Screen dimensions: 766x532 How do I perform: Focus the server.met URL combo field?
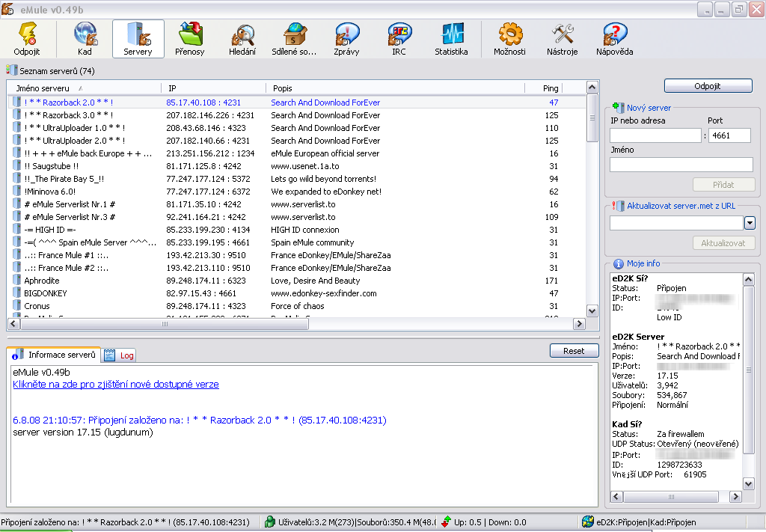[676, 223]
